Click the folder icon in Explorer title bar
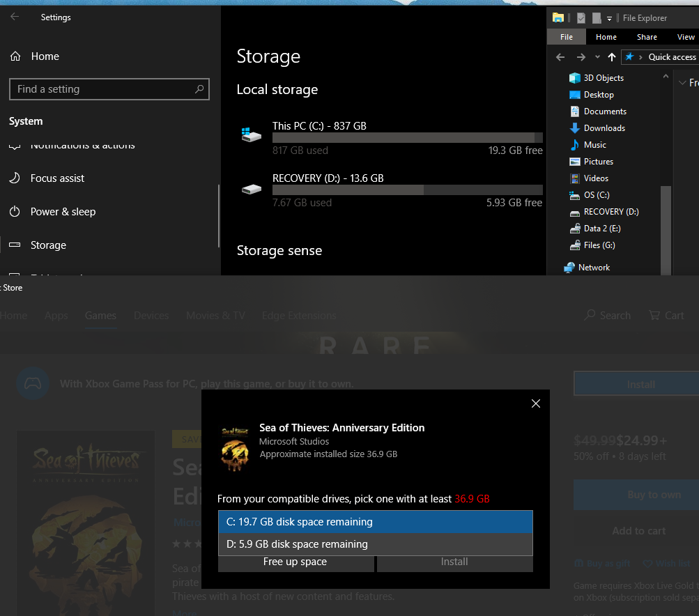699x616 pixels. coord(558,18)
